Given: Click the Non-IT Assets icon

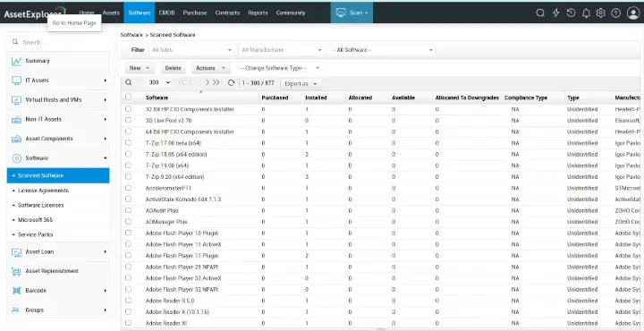Looking at the screenshot, I should pyautogui.click(x=16, y=120).
